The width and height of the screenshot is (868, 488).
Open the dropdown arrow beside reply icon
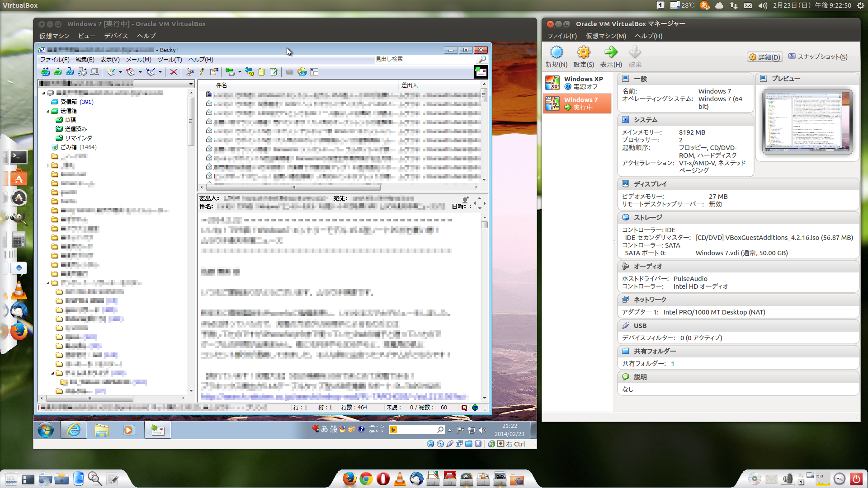click(140, 72)
